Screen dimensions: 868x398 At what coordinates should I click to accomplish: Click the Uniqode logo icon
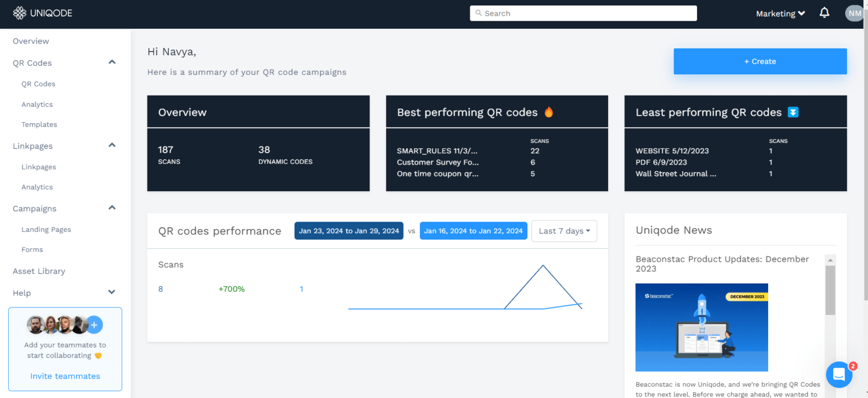[x=20, y=13]
